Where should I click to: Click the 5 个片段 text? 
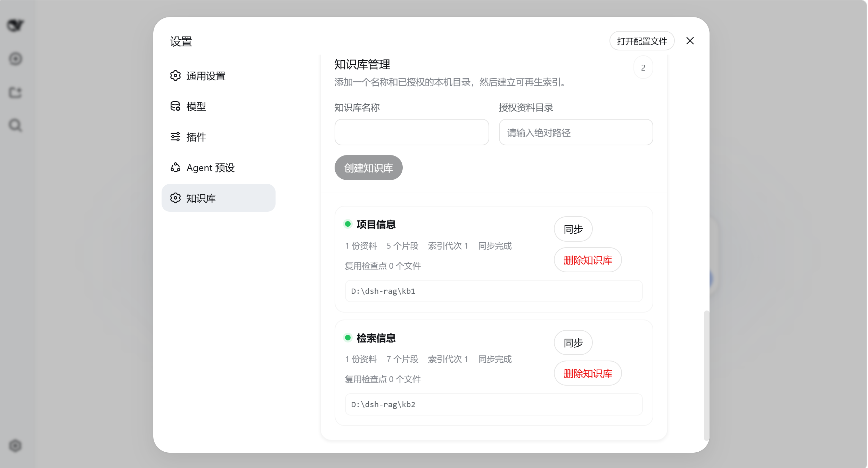(402, 246)
